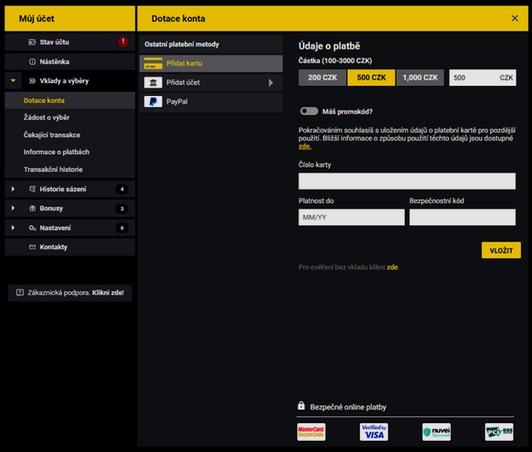Screen dimensions: 532x452
Task: Toggle the Máš promokód switch
Action: [309, 111]
